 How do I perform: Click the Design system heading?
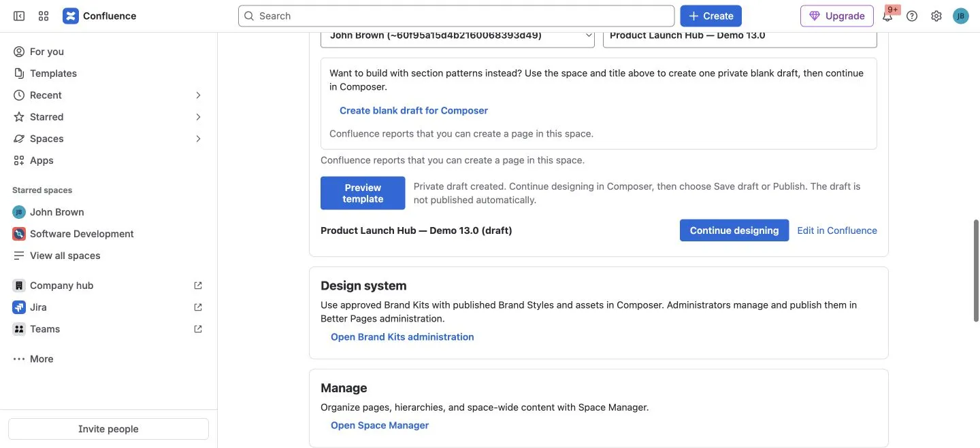pos(363,286)
